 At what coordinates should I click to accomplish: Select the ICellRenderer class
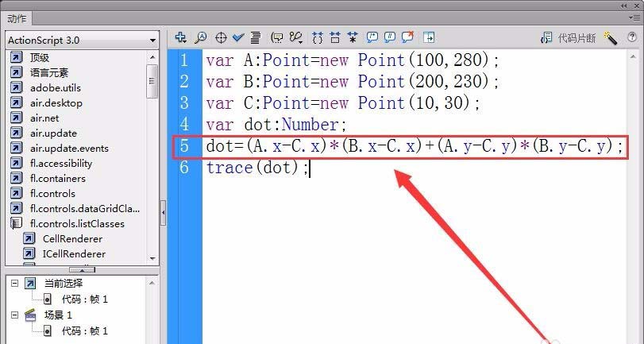point(74,254)
